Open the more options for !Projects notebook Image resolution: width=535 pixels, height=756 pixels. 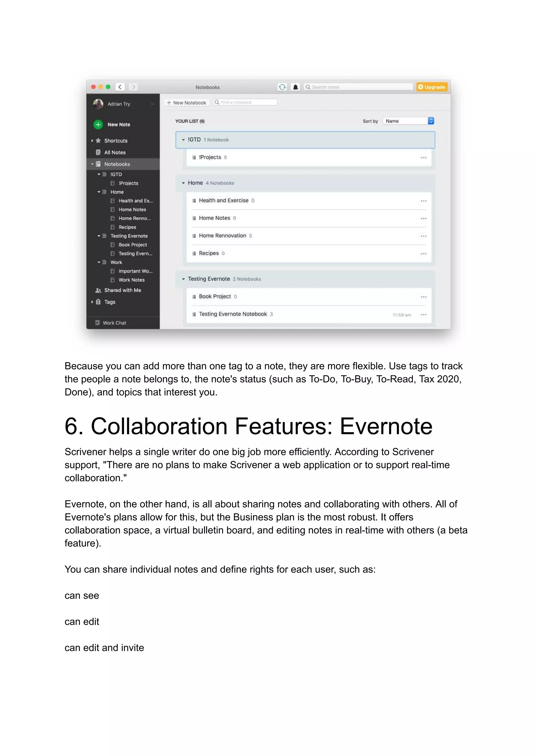tap(424, 158)
